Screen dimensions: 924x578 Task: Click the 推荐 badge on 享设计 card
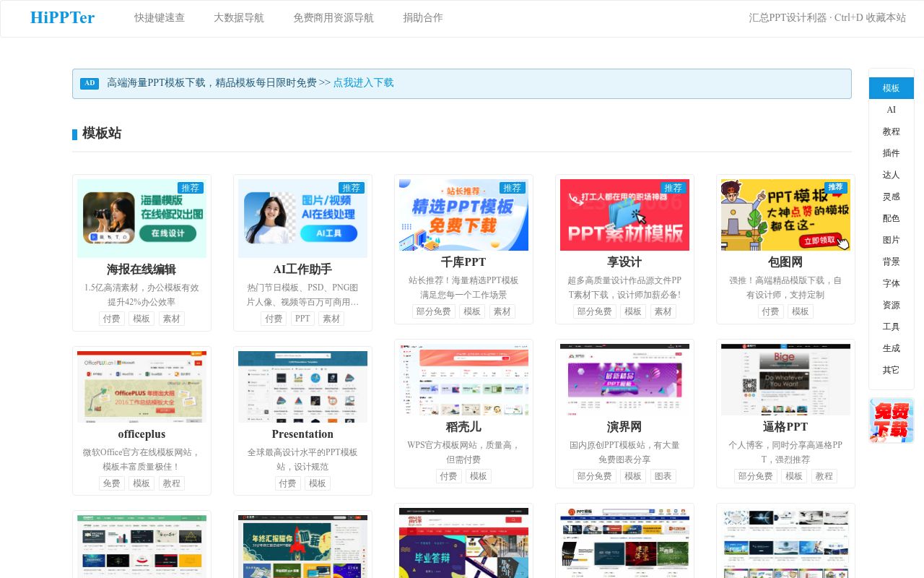coord(674,188)
